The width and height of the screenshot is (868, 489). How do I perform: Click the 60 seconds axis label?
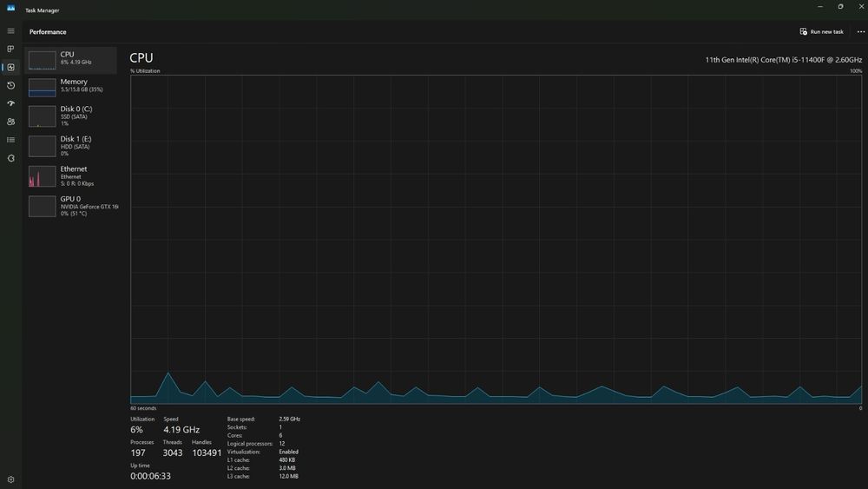coord(143,408)
